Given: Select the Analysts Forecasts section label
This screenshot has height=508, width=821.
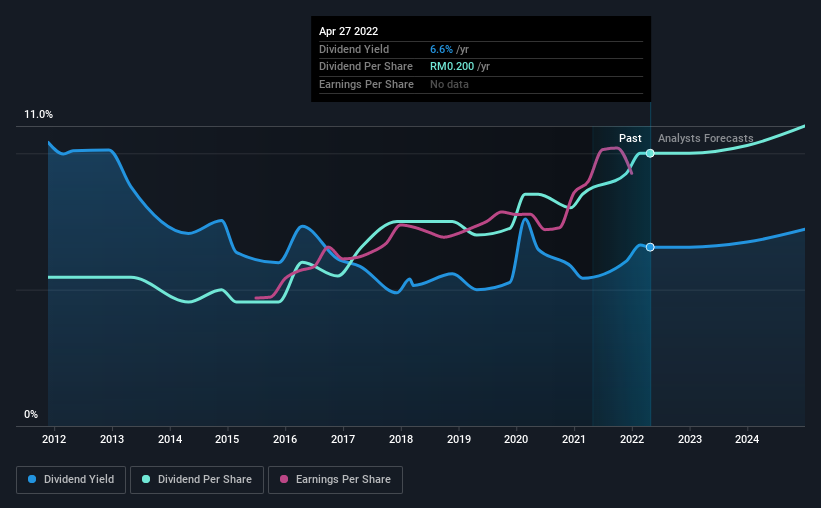Looking at the screenshot, I should point(705,138).
